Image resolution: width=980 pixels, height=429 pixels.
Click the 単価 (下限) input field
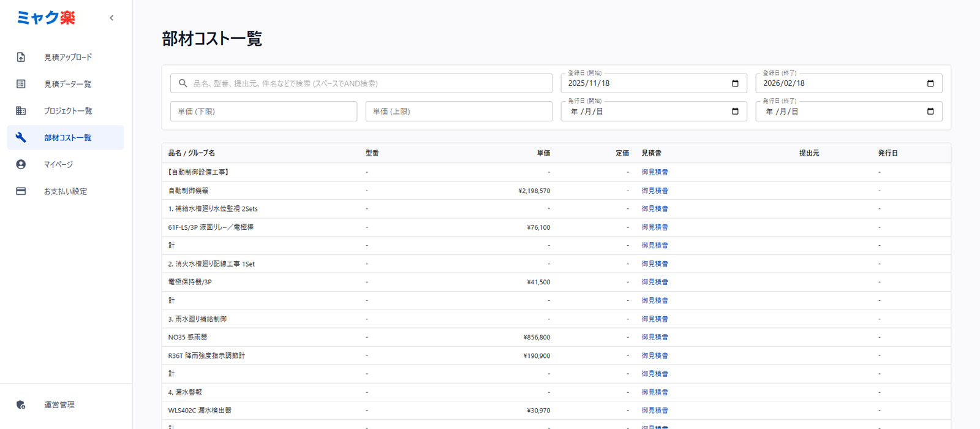pos(263,112)
